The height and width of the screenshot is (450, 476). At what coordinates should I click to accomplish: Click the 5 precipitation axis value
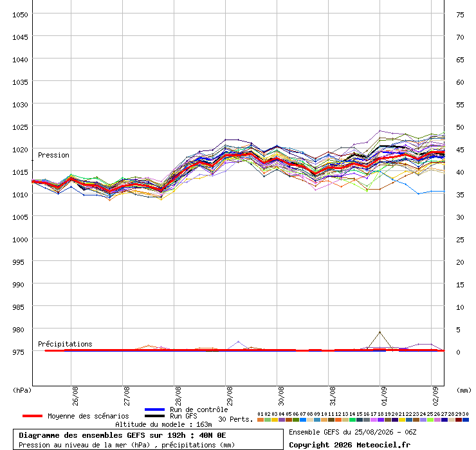coord(458,330)
